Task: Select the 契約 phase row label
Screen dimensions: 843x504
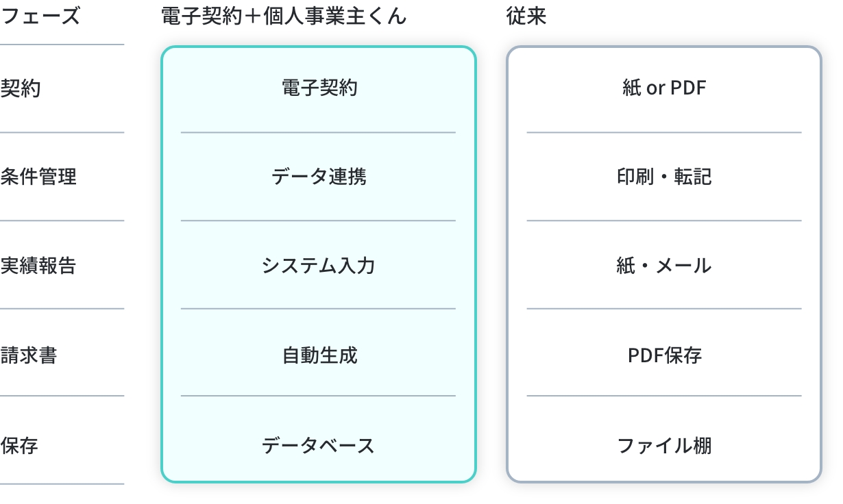Action: [x=20, y=88]
